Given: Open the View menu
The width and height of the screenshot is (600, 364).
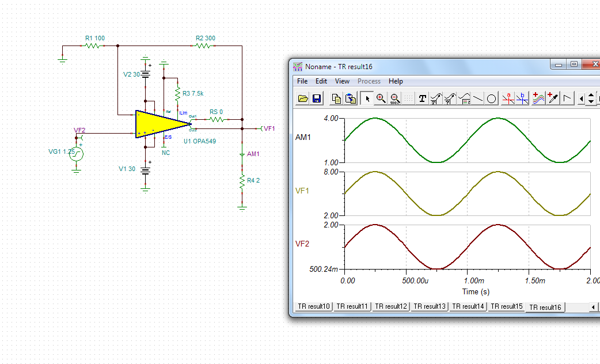Looking at the screenshot, I should click(342, 81).
